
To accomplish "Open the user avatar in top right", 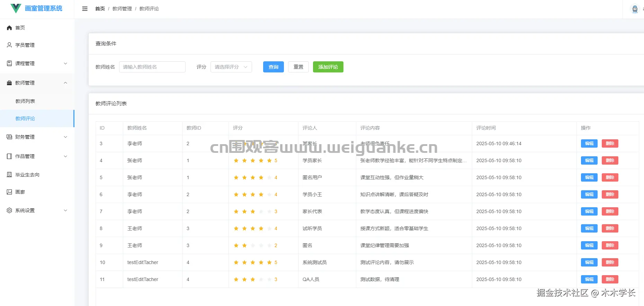I will click(x=635, y=9).
